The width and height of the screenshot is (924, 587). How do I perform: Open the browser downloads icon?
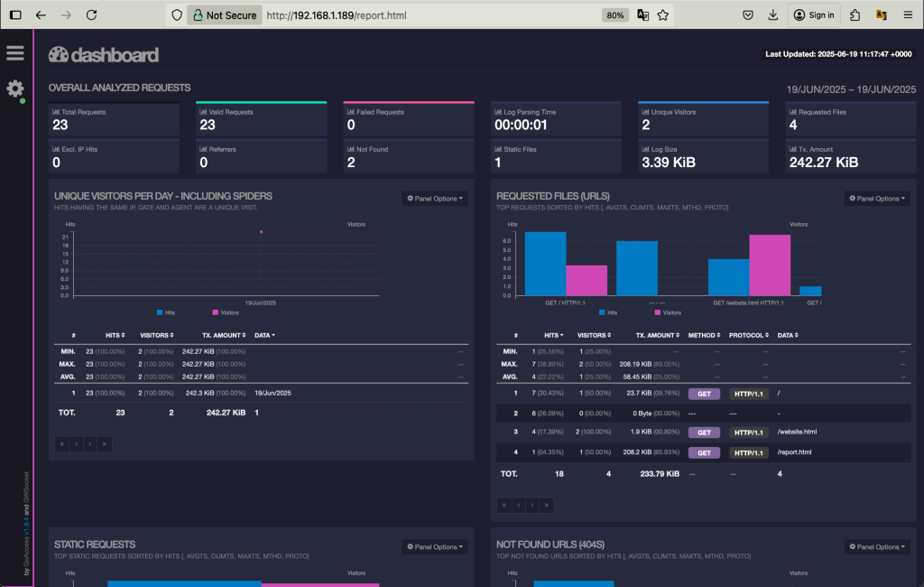773,14
